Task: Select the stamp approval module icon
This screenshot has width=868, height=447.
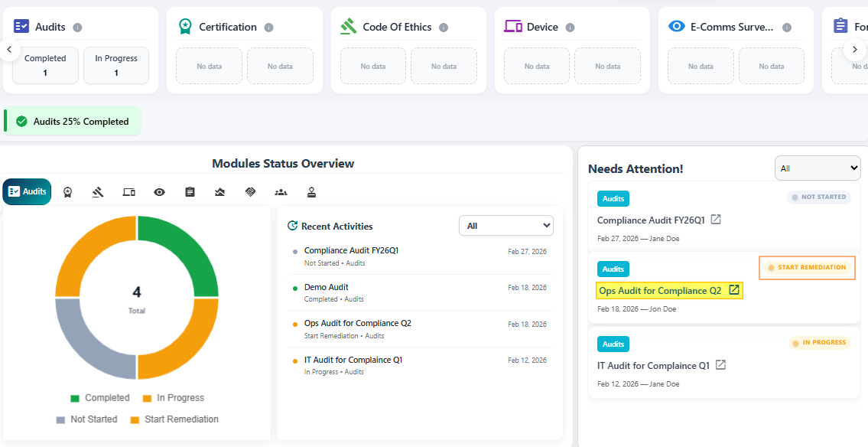Action: pyautogui.click(x=311, y=192)
